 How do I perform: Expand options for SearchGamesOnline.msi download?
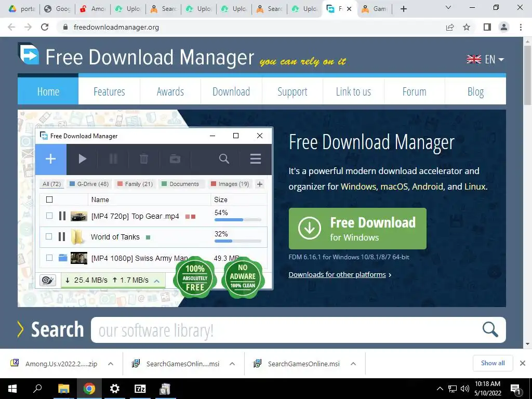click(353, 364)
